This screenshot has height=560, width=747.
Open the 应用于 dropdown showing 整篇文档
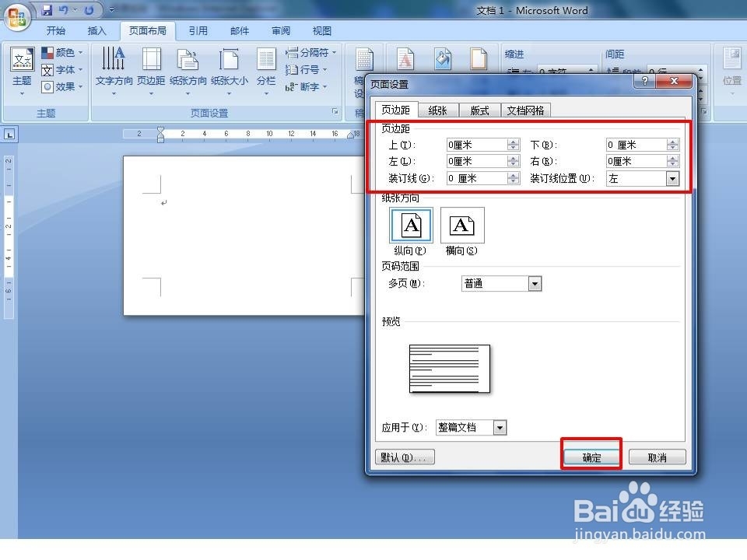(x=501, y=427)
